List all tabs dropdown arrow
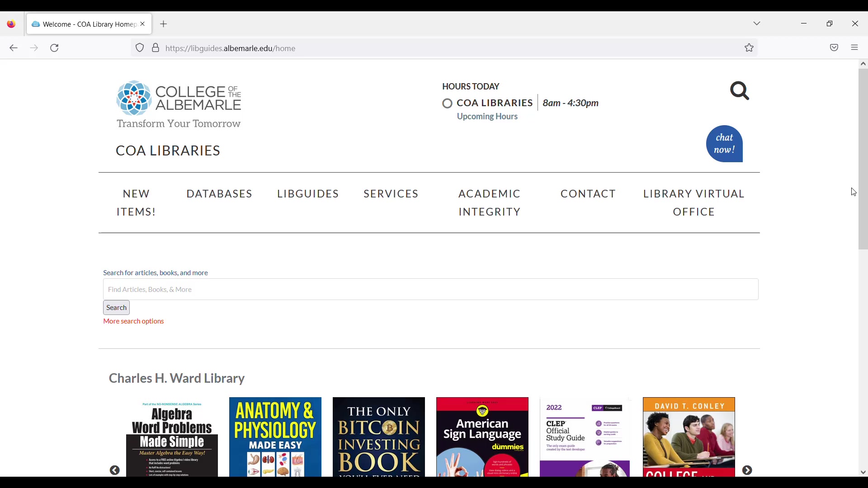Viewport: 868px width, 488px height. click(x=757, y=23)
